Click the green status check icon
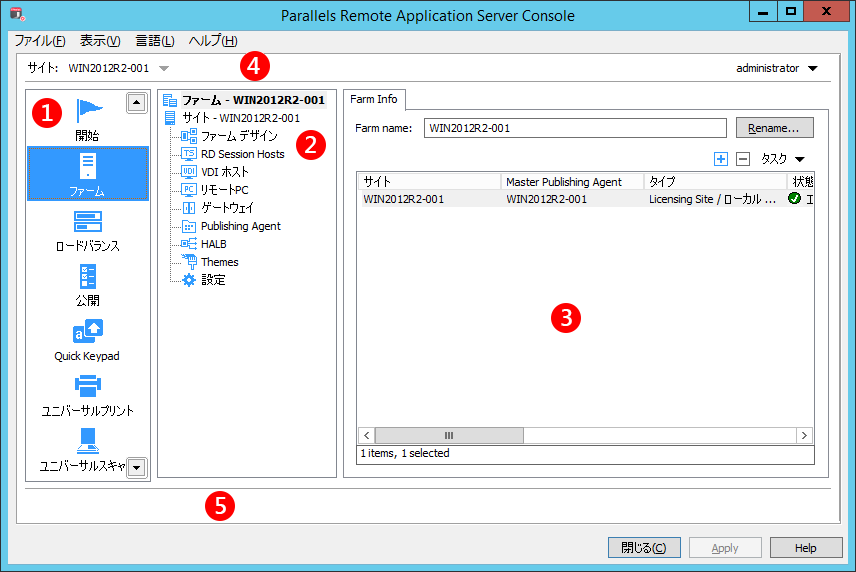856x572 pixels. pyautogui.click(x=794, y=199)
